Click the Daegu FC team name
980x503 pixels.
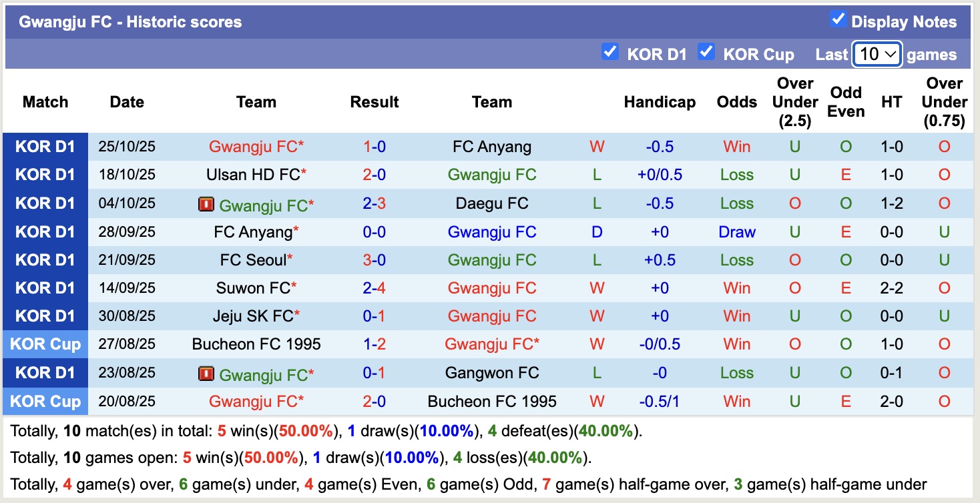click(x=492, y=203)
